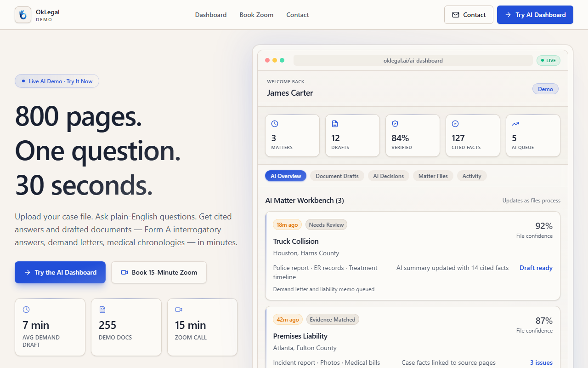Select the AI Overview tab
The image size is (588, 368).
tap(286, 176)
